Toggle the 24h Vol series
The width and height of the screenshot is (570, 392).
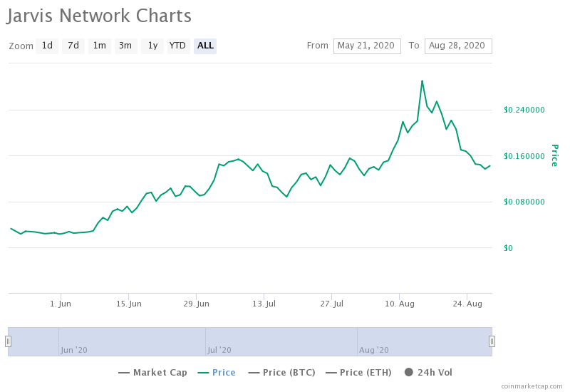click(x=428, y=372)
